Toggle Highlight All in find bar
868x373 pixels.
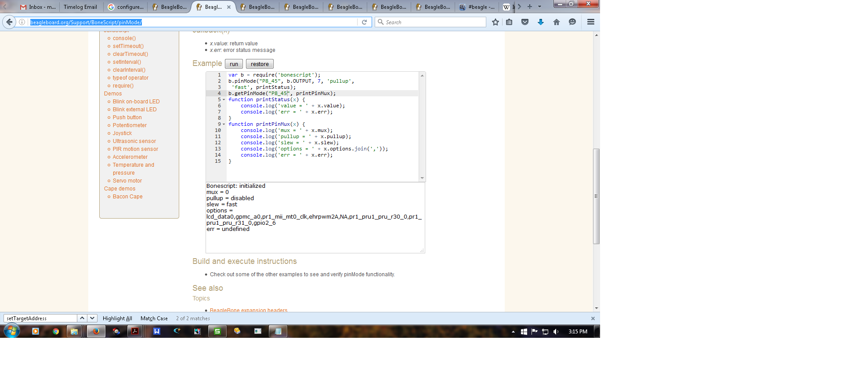[117, 318]
